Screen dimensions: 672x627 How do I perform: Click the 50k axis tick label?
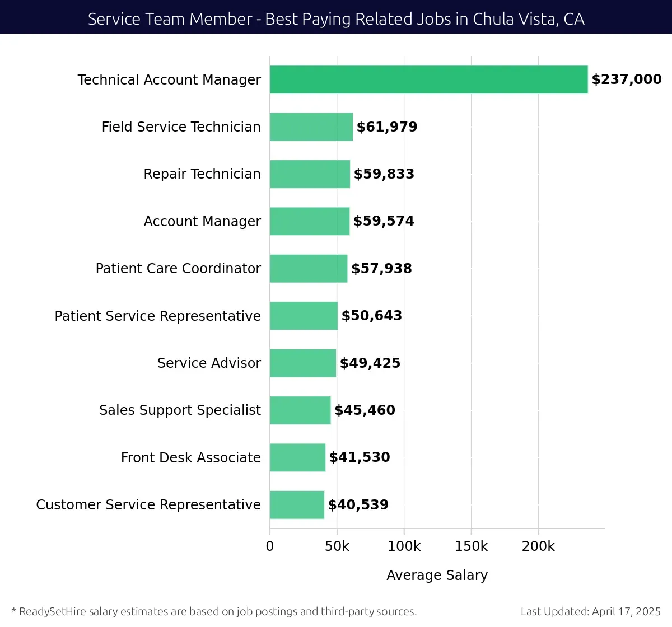pyautogui.click(x=337, y=546)
